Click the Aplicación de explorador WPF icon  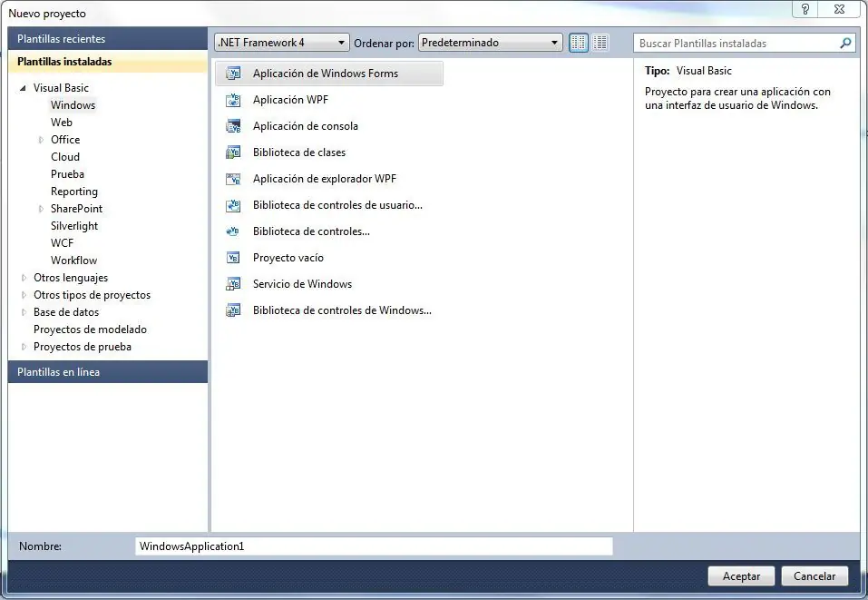pyautogui.click(x=234, y=179)
